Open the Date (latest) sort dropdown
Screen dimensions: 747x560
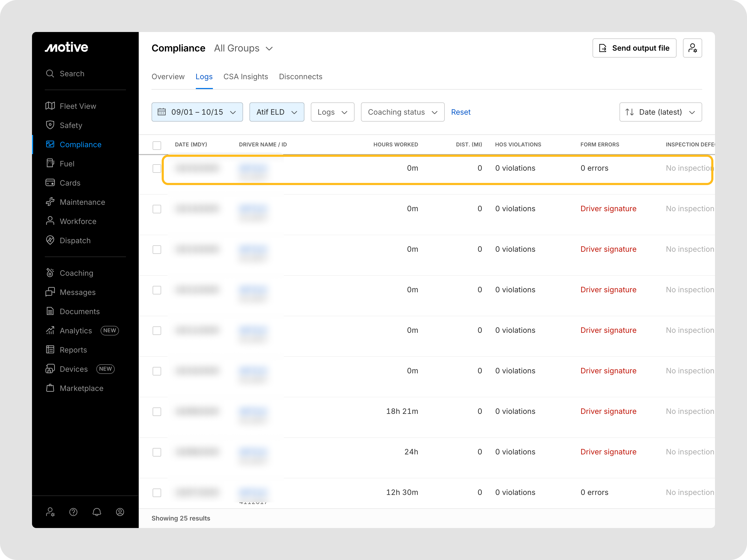tap(660, 112)
